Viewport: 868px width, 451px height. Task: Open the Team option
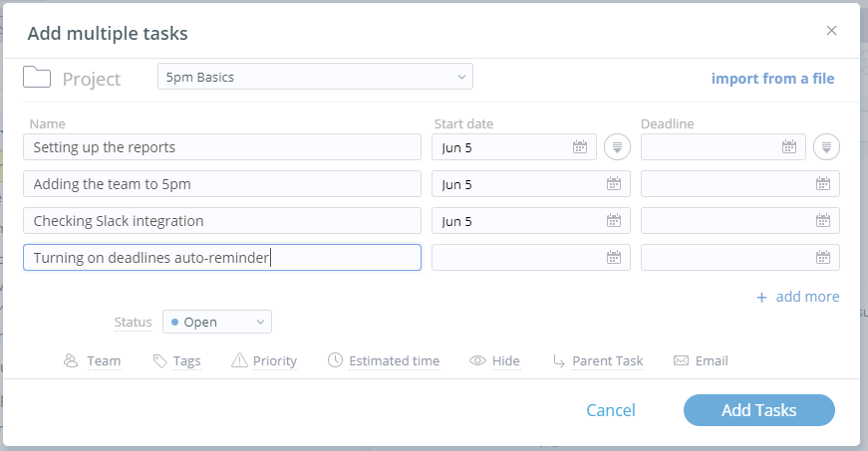pyautogui.click(x=104, y=361)
